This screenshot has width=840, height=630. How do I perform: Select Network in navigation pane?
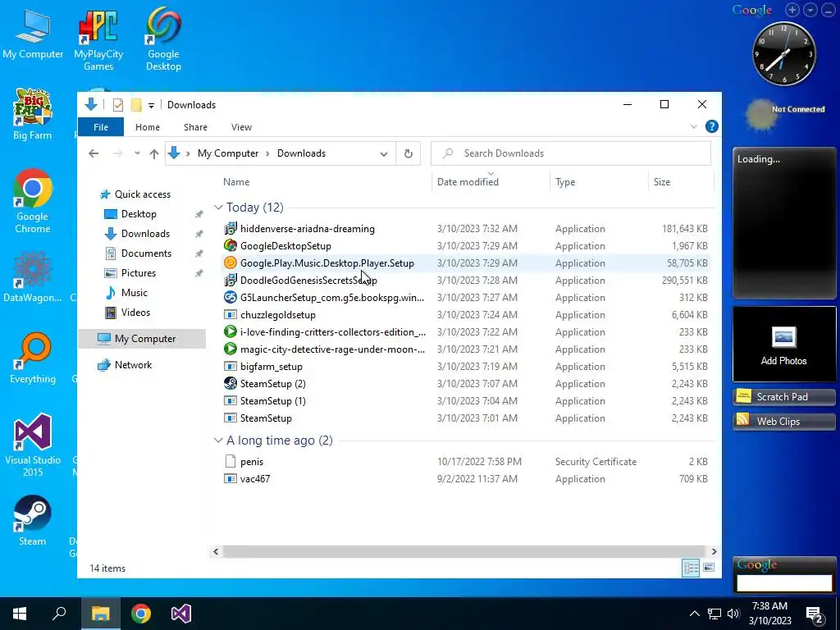[133, 365]
